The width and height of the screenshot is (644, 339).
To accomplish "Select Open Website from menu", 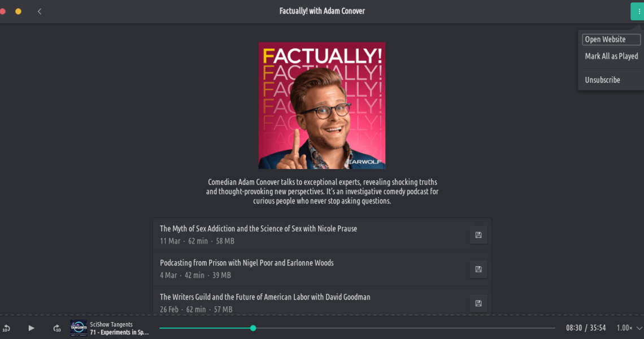I will 611,40.
